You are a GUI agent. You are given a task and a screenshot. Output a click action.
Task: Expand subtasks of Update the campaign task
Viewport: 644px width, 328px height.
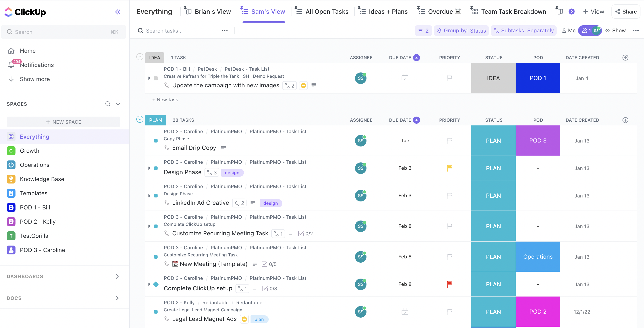[149, 78]
